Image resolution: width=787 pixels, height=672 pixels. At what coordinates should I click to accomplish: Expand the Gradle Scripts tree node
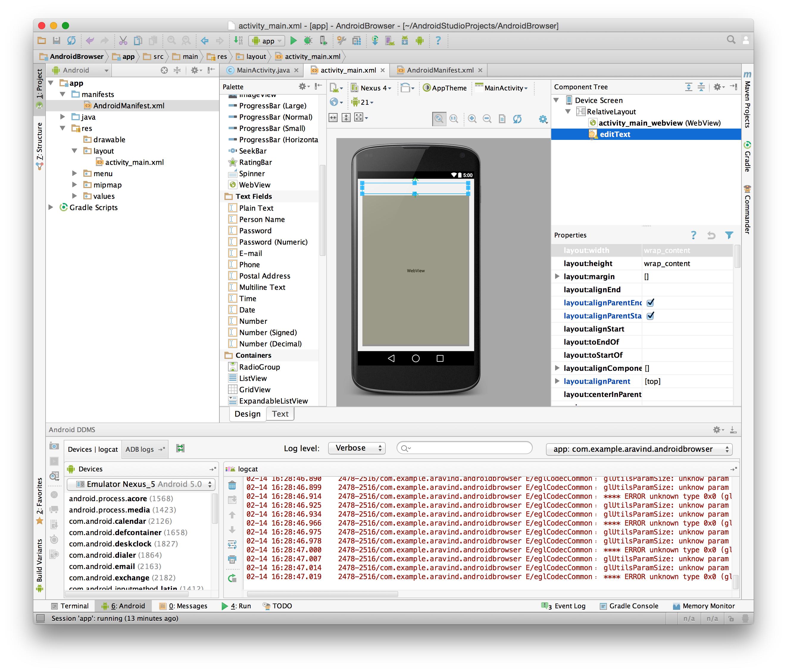(x=51, y=207)
